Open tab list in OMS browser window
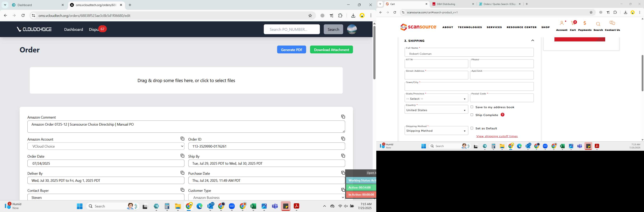This screenshot has height=212, width=644. tap(5, 5)
